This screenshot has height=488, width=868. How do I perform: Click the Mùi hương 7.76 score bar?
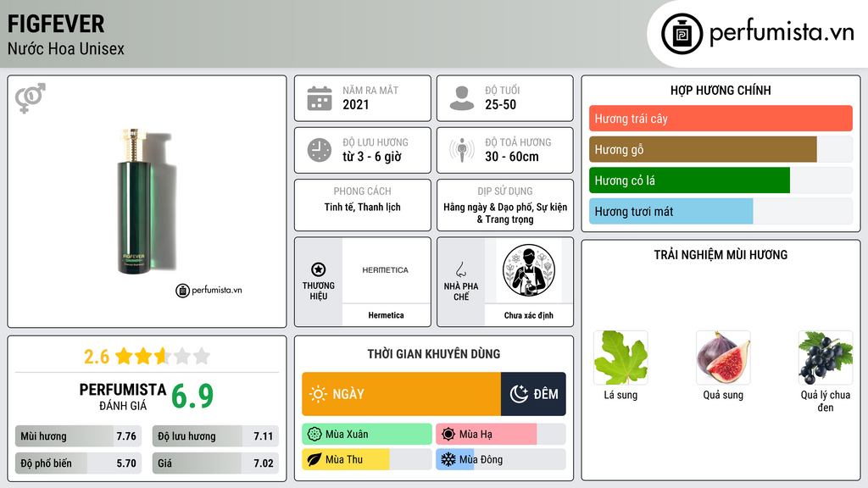78,436
